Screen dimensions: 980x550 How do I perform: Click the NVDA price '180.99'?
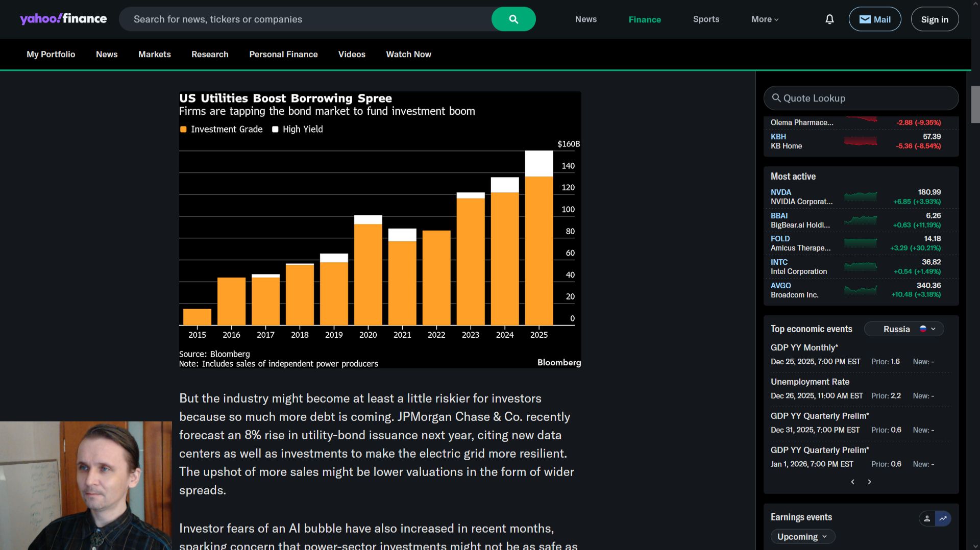point(929,192)
